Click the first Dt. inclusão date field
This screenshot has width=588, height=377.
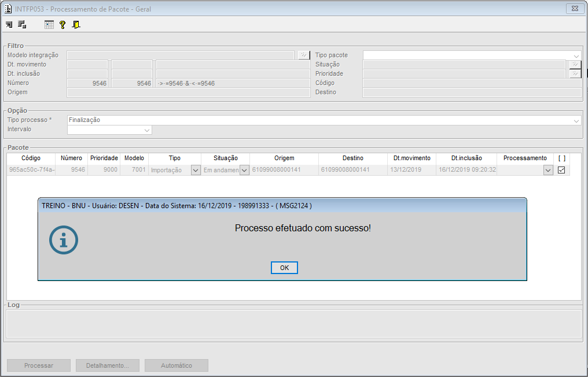(x=87, y=74)
